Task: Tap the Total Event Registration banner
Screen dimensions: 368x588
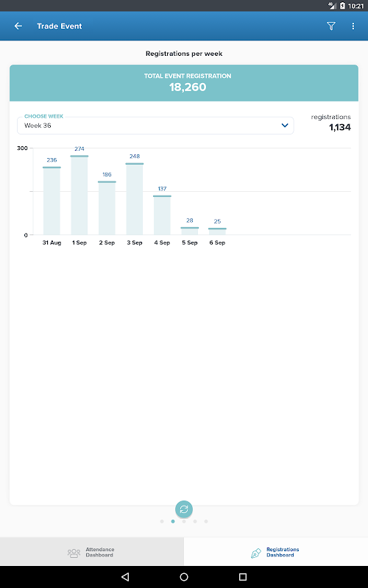Action: (184, 83)
